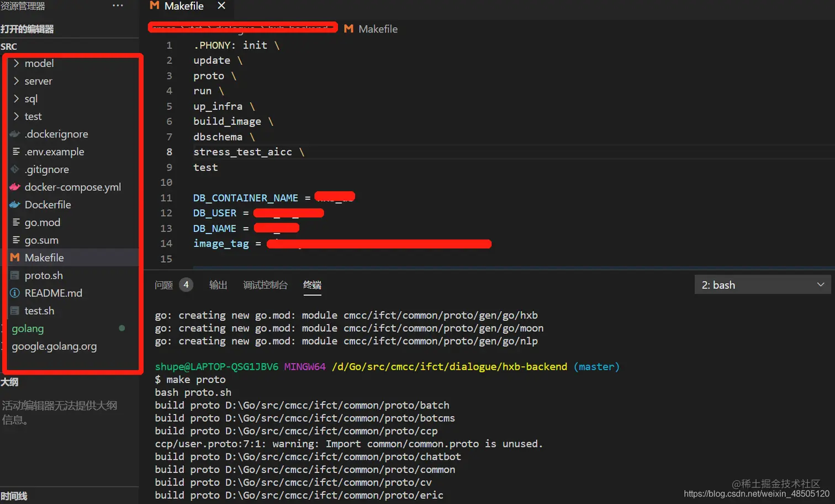Click the file icon next to test.sh
Image resolution: width=835 pixels, height=504 pixels.
click(x=15, y=311)
